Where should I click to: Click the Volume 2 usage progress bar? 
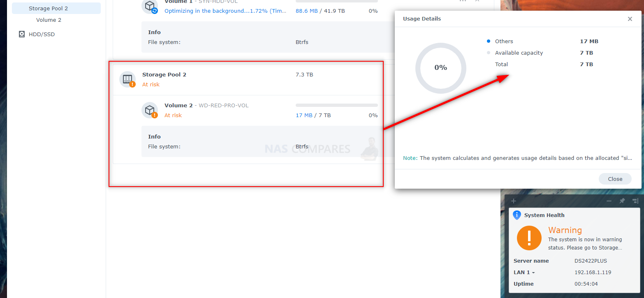[336, 105]
